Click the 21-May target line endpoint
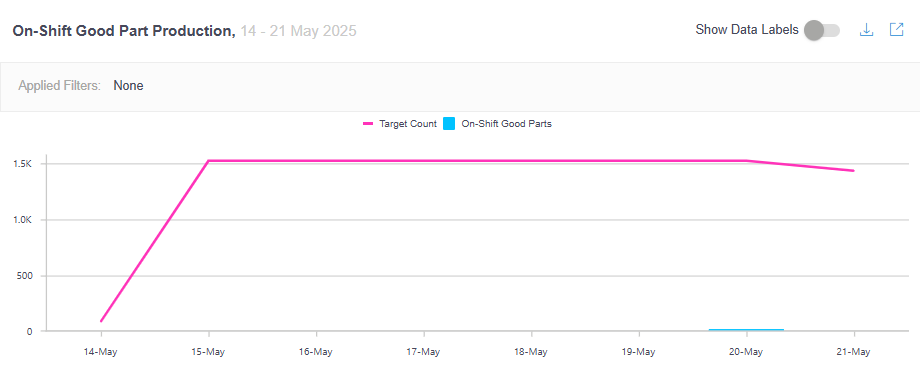This screenshot has height=370, width=920. [853, 171]
